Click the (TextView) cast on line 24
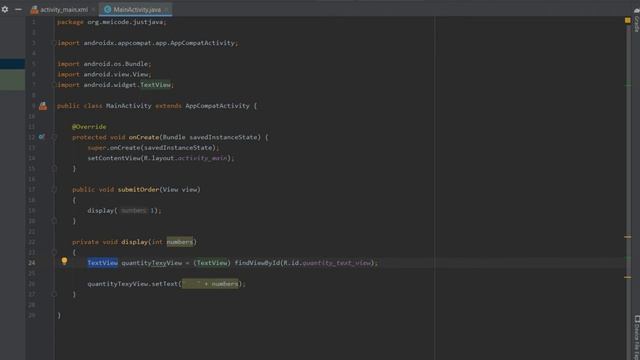This screenshot has height=360, width=640. click(212, 263)
